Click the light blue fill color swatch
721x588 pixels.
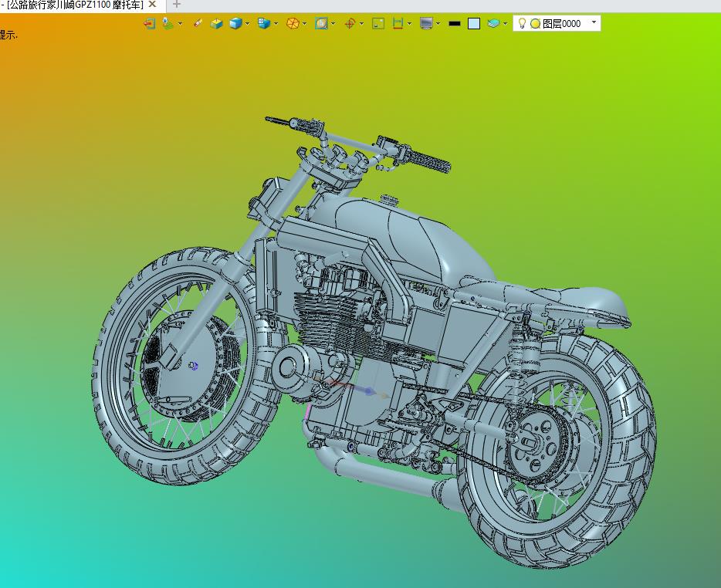[x=474, y=23]
